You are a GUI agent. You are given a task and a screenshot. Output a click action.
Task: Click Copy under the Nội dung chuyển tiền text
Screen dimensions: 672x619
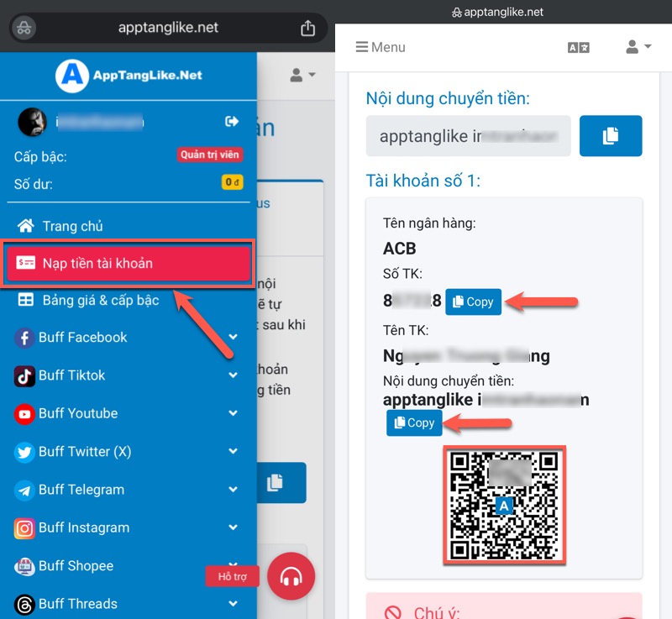pyautogui.click(x=414, y=422)
